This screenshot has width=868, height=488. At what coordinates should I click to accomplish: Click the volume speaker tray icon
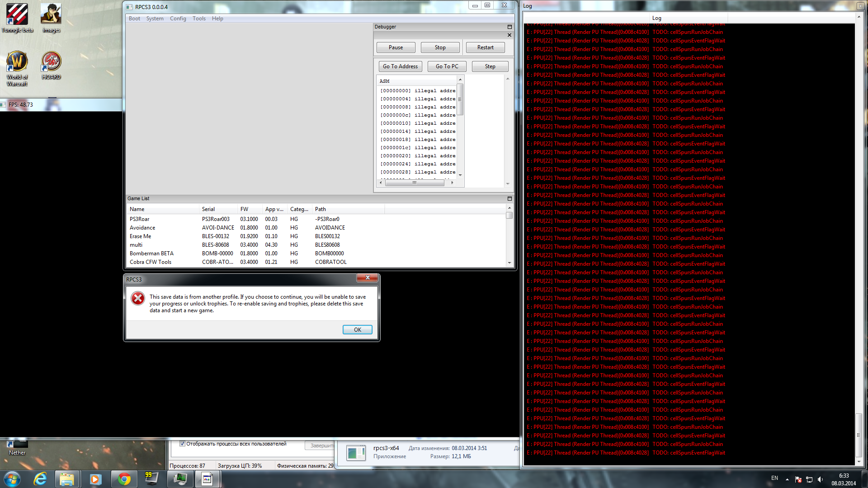(x=821, y=479)
